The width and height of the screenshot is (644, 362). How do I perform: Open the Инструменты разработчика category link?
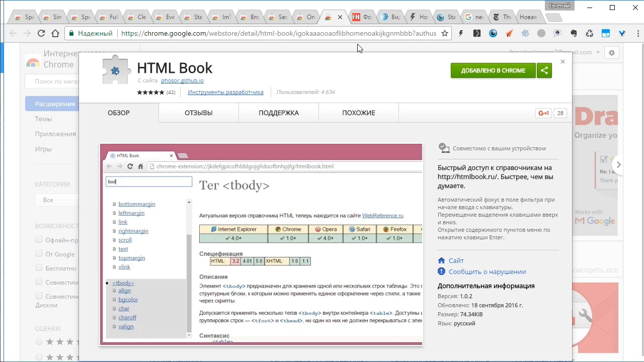coord(225,92)
